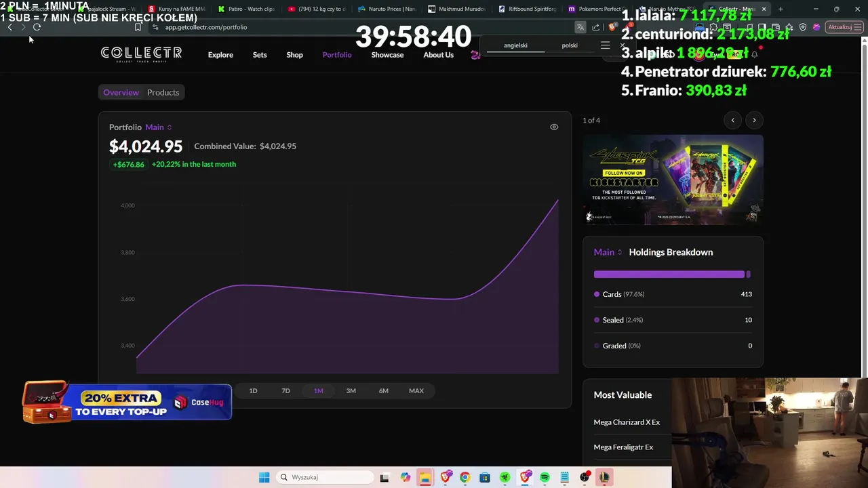This screenshot has height=488, width=868.
Task: Open the Portfolio nav item
Action: point(337,55)
